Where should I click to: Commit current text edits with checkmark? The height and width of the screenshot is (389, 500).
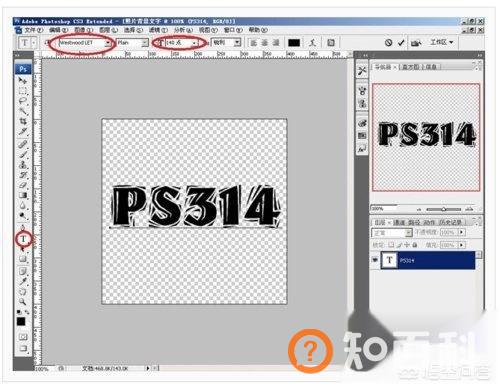pos(401,43)
